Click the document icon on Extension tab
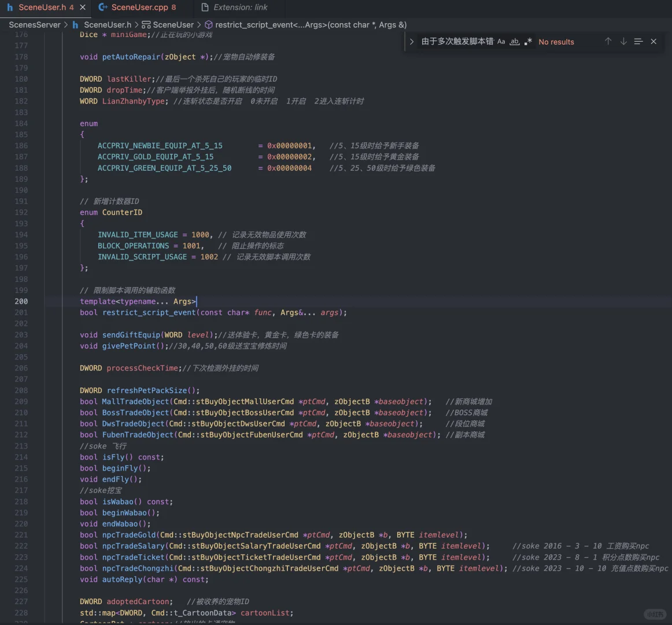 [x=205, y=8]
